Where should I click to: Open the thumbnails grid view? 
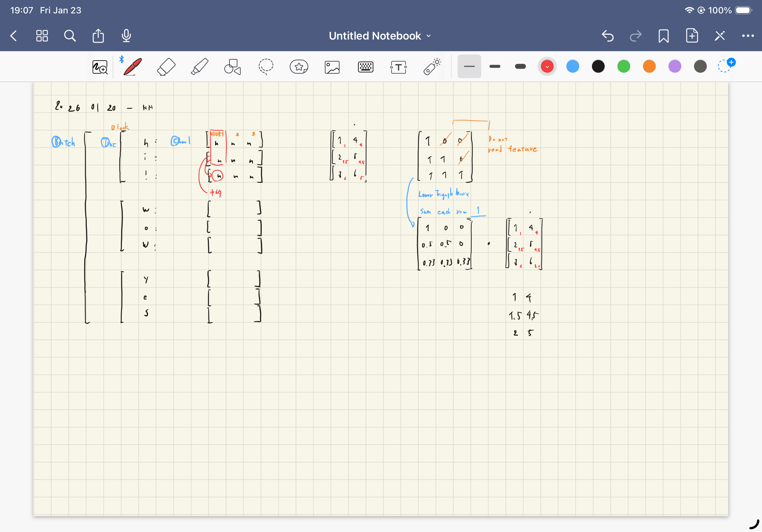(42, 36)
